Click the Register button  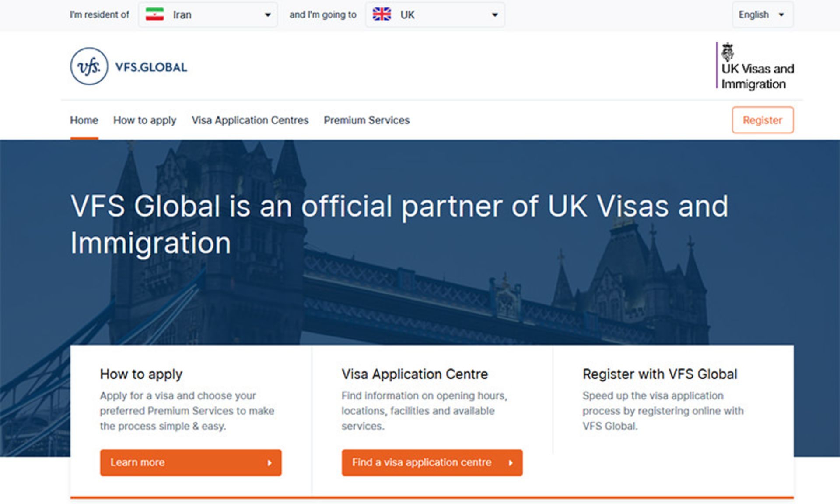coord(763,120)
